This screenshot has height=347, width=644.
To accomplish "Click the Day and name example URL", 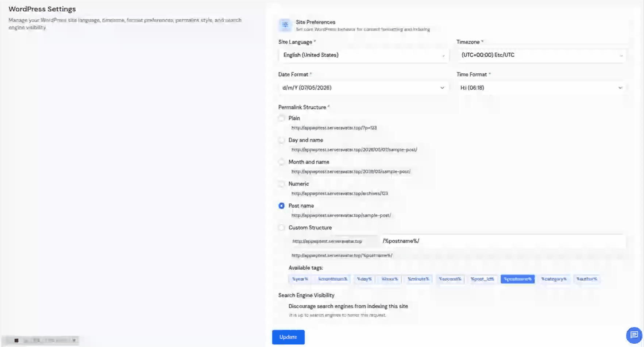I will 354,150.
